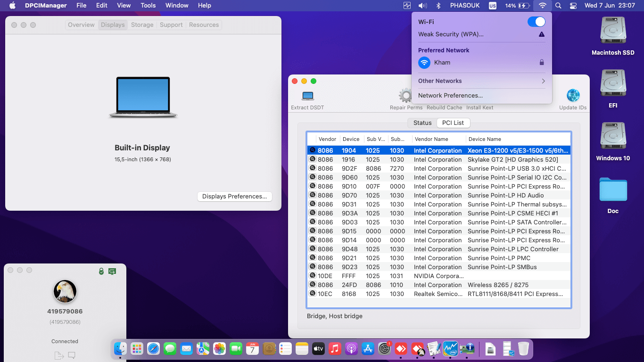Open Spotlight search from the menu bar
This screenshot has height=362, width=644.
coord(558,5)
